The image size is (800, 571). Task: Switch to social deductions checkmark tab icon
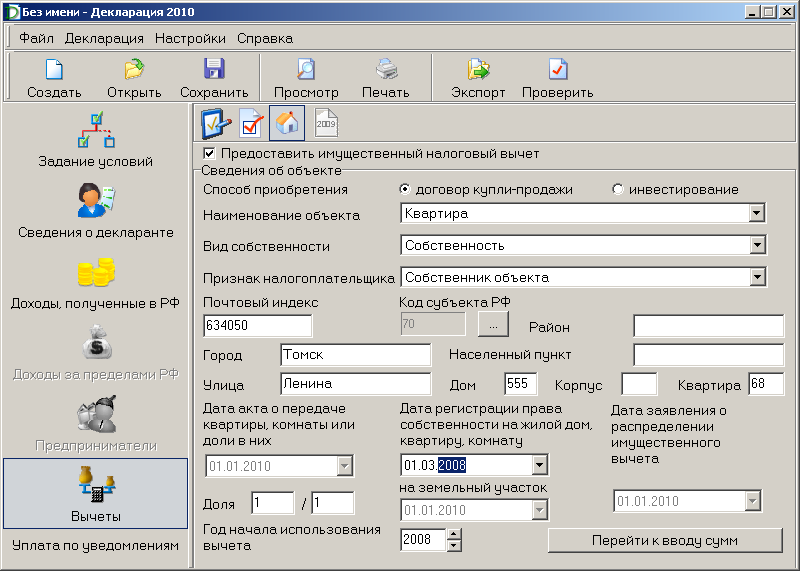tap(251, 123)
